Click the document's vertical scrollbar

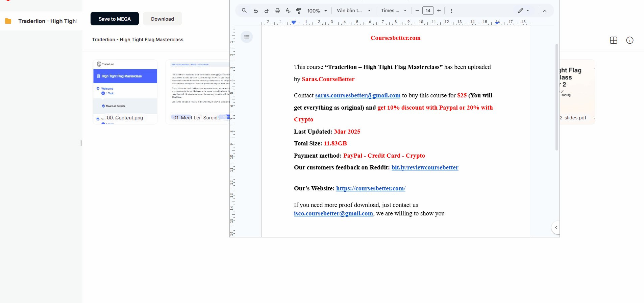pyautogui.click(x=557, y=97)
